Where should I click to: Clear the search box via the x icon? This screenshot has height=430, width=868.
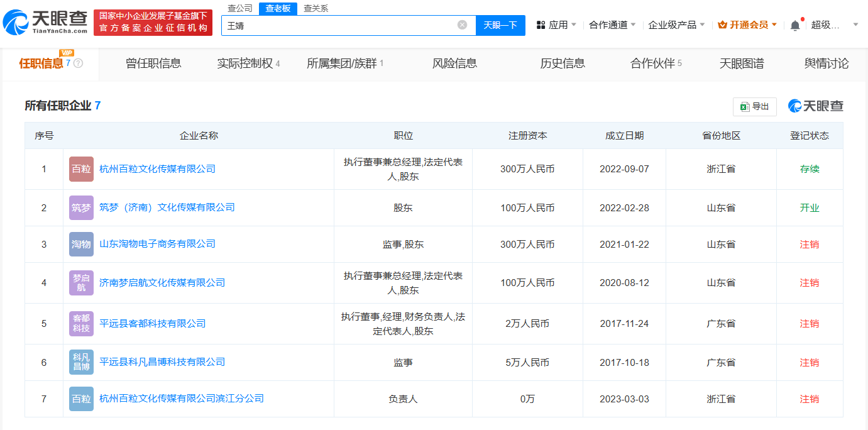coord(461,26)
